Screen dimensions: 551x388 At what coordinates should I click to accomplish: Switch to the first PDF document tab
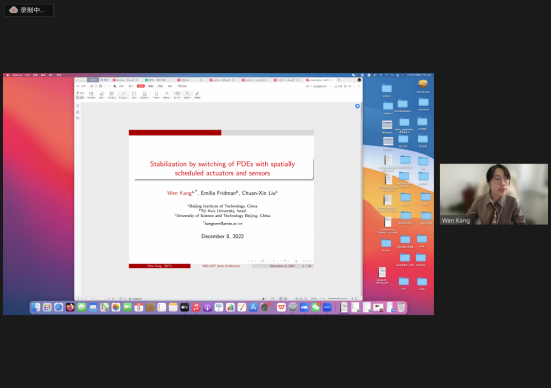125,80
